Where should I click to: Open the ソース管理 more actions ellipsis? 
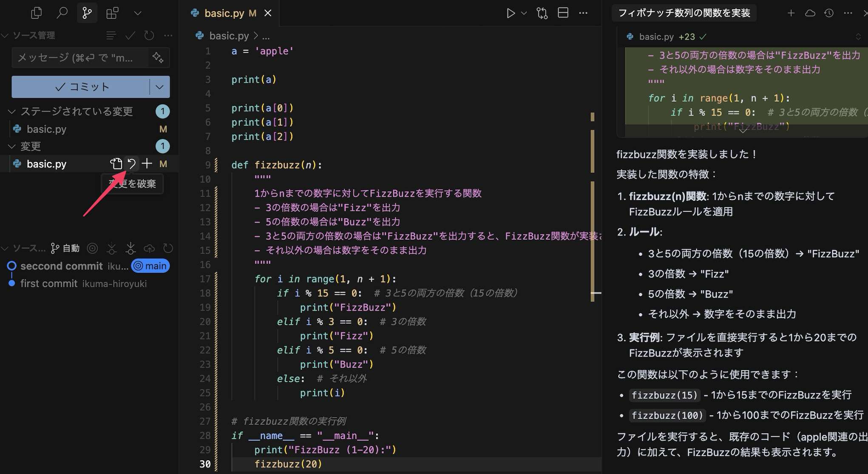[x=168, y=35]
